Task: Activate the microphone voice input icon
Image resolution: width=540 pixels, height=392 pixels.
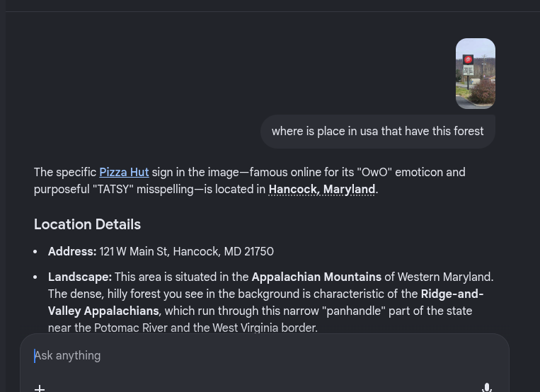Action: click(487, 387)
